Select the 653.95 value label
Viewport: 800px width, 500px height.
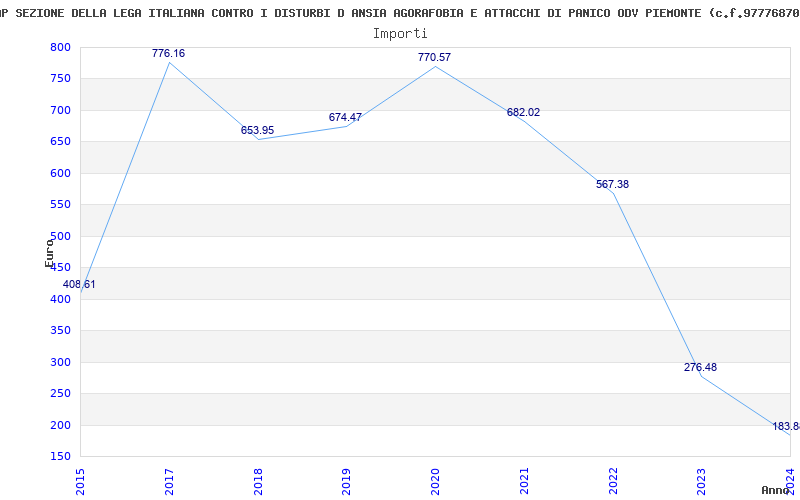point(257,130)
